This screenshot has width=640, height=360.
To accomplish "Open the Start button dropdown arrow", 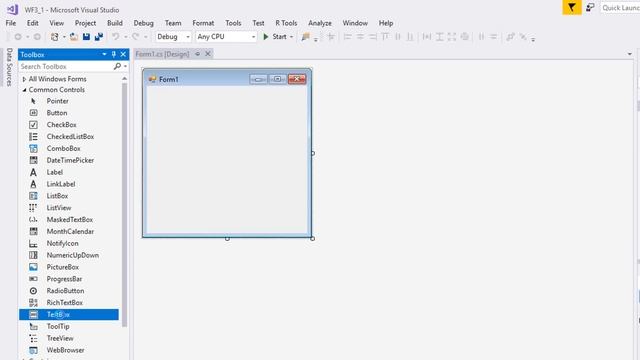I will tap(291, 37).
